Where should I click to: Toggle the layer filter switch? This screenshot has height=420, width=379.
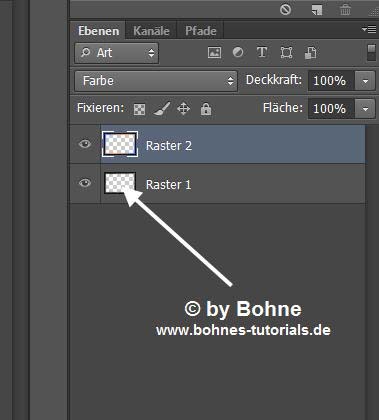coord(371,53)
